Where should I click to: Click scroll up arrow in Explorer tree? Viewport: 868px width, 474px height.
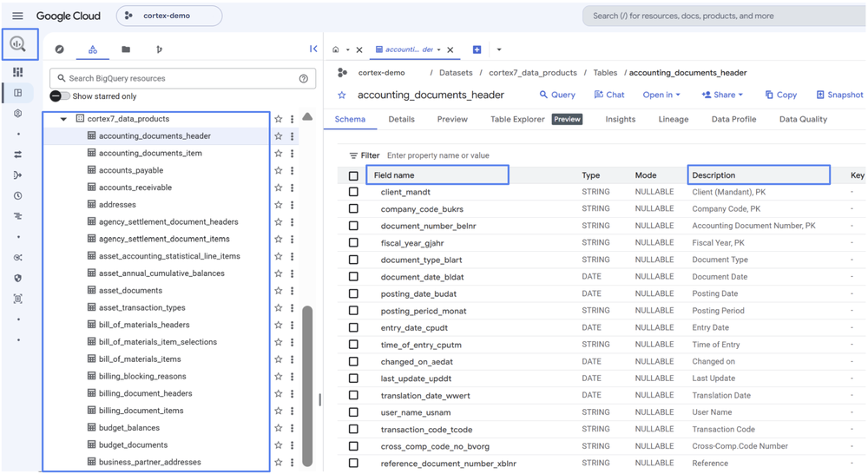click(307, 117)
